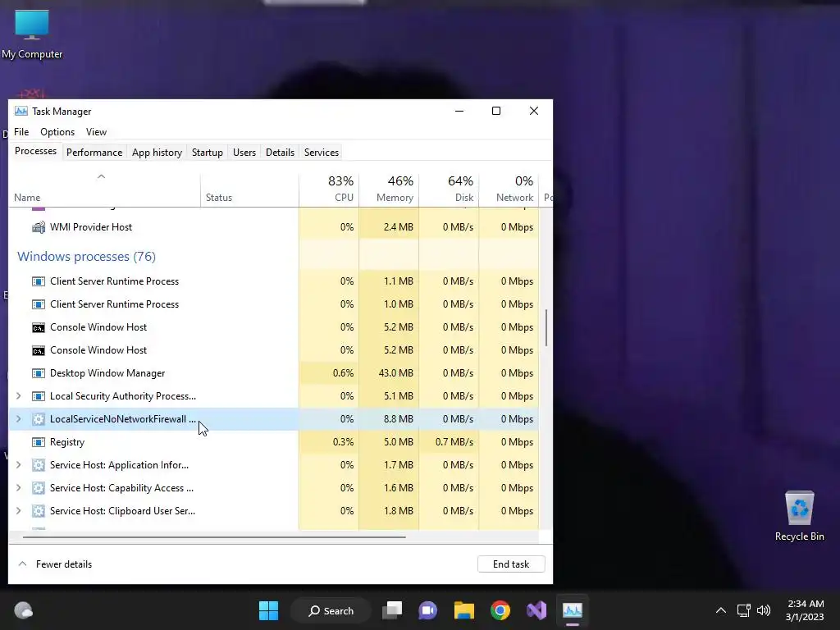Open the Chat app in taskbar
The height and width of the screenshot is (630, 840).
[x=428, y=610]
